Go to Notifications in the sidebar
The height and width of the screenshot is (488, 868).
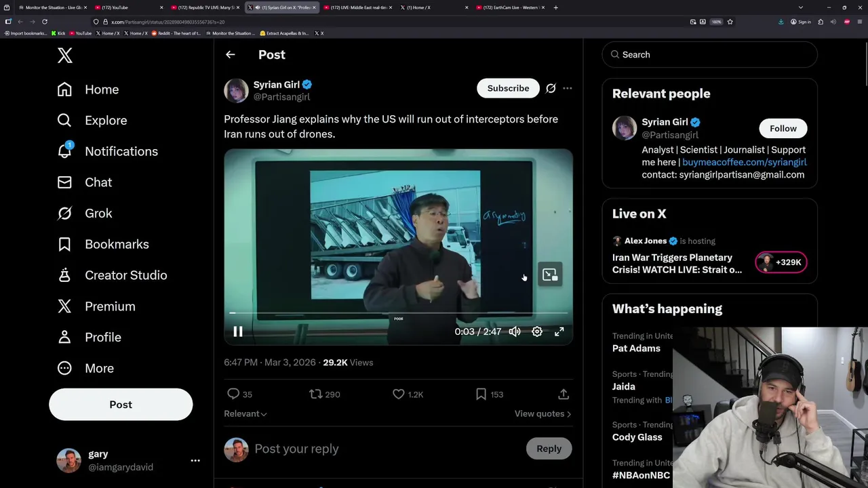pos(121,151)
